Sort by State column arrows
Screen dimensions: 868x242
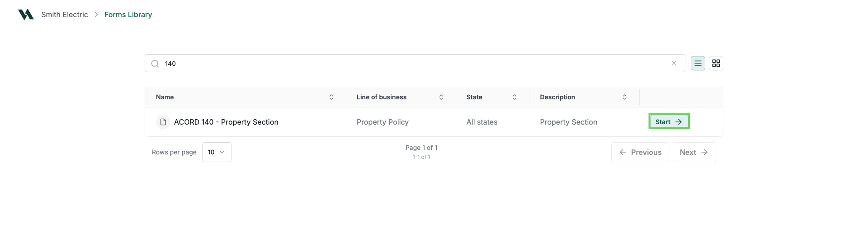click(x=514, y=97)
